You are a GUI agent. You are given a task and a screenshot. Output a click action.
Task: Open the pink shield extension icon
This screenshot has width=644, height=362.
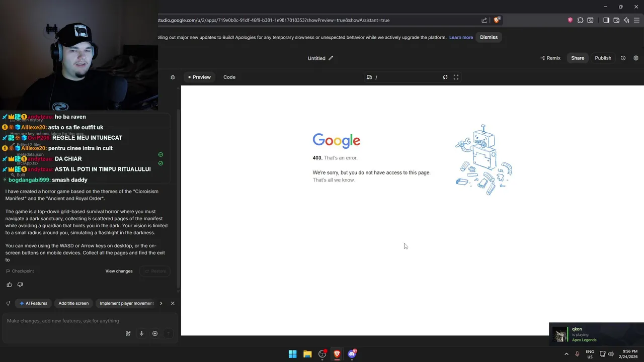[570, 20]
